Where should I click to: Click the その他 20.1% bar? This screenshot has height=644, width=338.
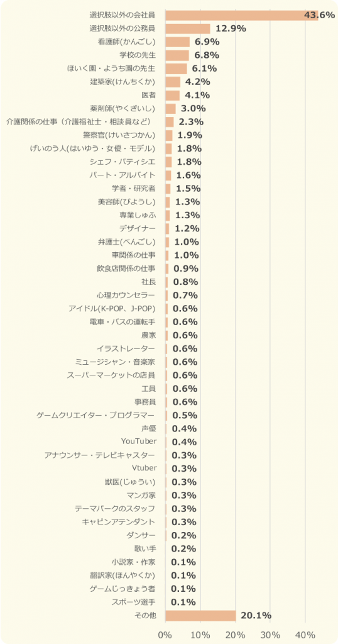pos(200,615)
